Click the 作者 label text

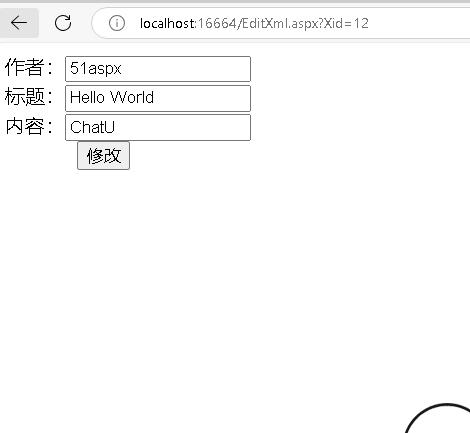tap(24, 68)
